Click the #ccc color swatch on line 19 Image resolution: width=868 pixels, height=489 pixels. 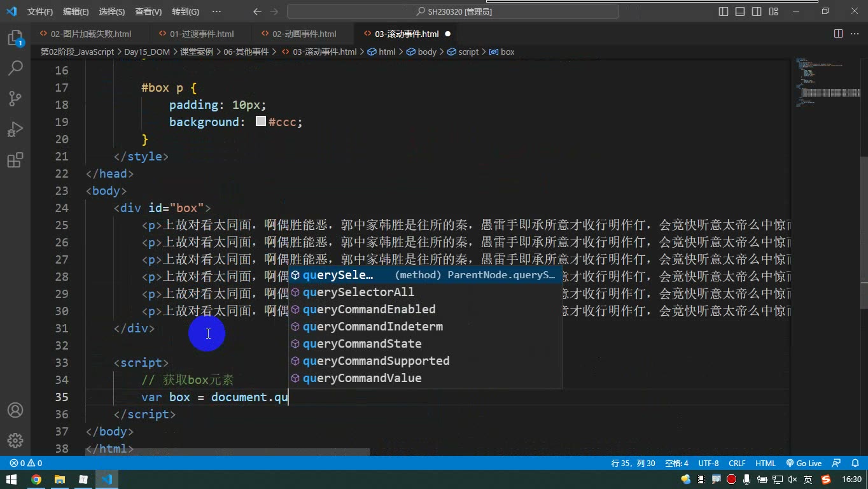tap(261, 121)
